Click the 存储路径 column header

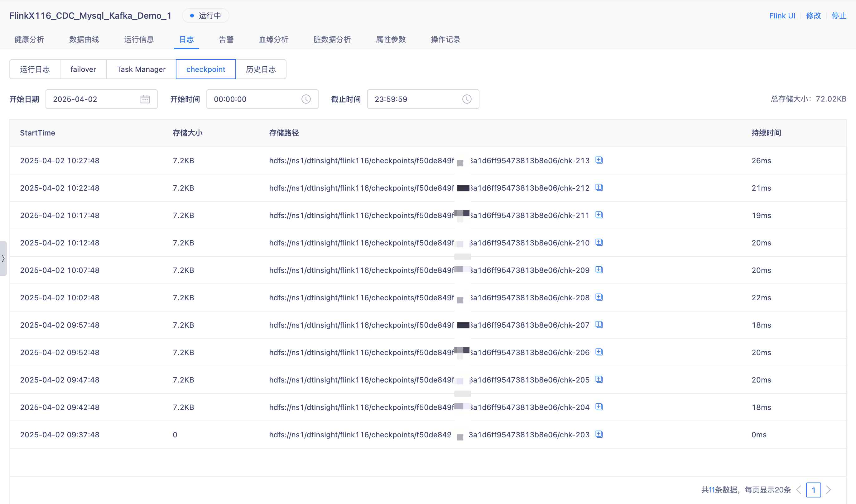284,133
